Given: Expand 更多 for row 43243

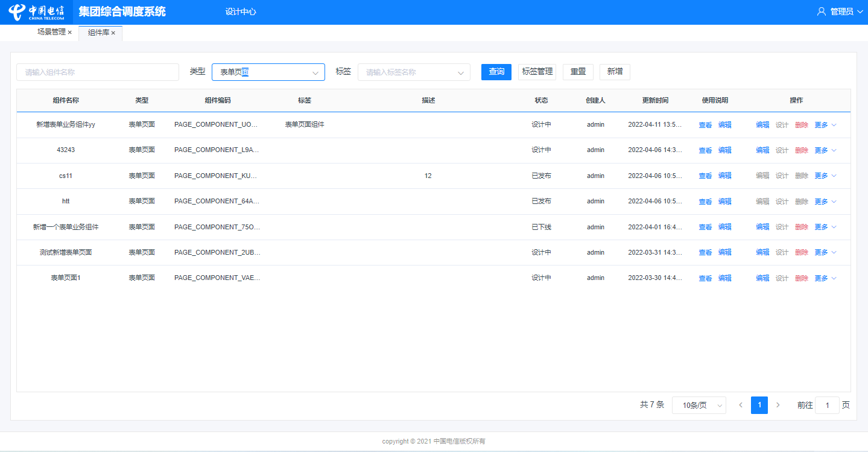Looking at the screenshot, I should pos(825,150).
